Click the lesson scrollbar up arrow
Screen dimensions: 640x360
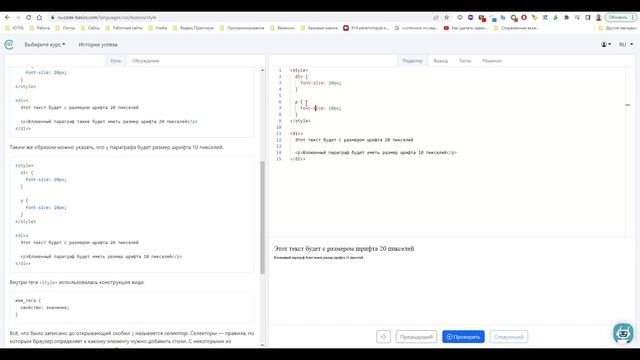tap(262, 71)
